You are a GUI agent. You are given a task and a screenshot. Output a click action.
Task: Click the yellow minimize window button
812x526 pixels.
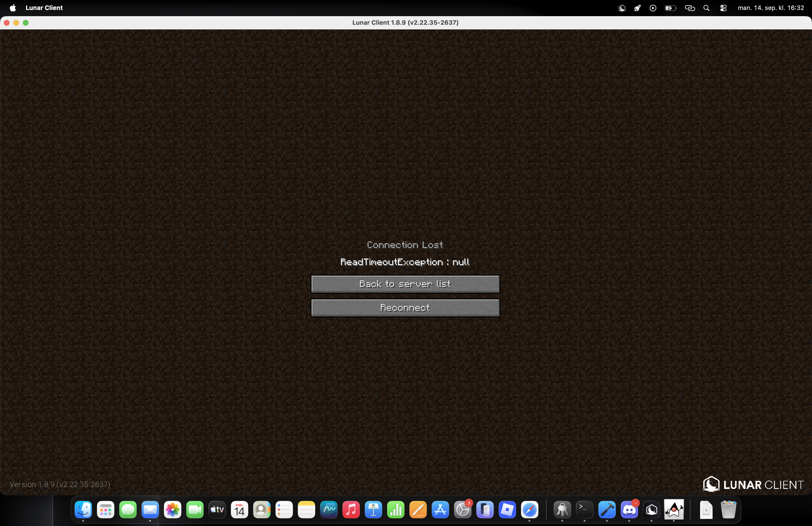tap(16, 23)
